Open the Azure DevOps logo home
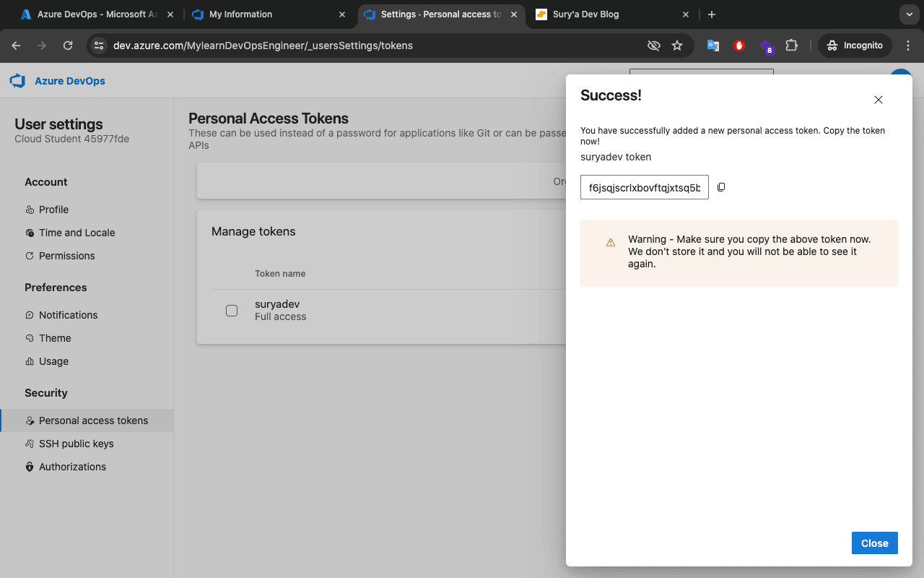Image resolution: width=924 pixels, height=578 pixels. (17, 81)
